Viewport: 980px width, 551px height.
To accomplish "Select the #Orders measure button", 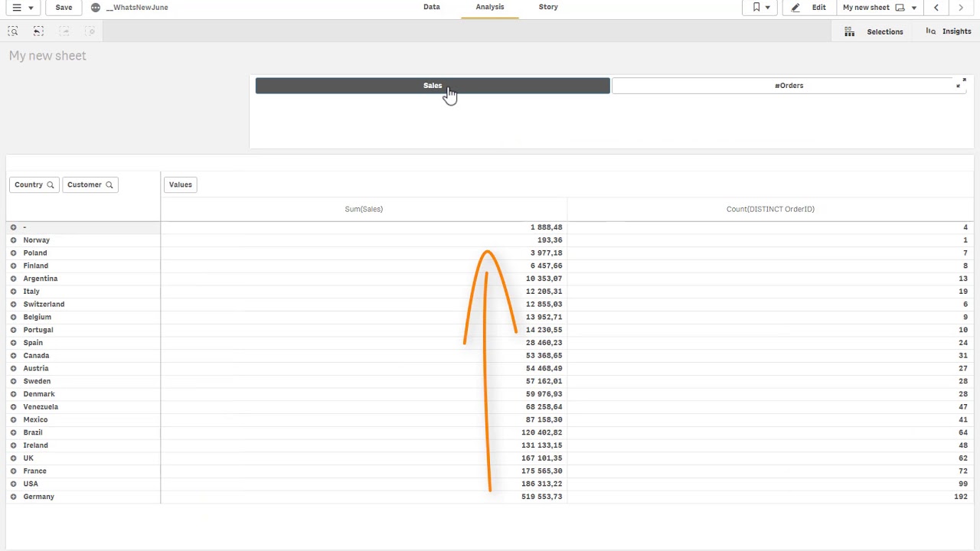I will point(789,86).
